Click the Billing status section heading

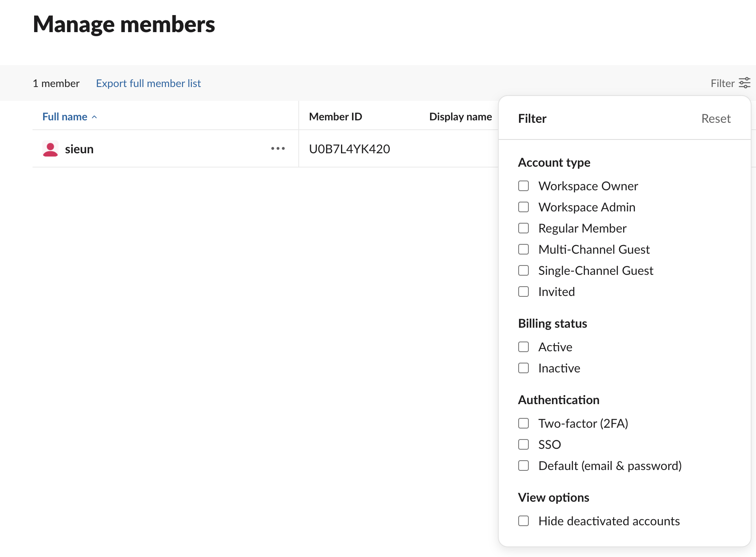552,324
